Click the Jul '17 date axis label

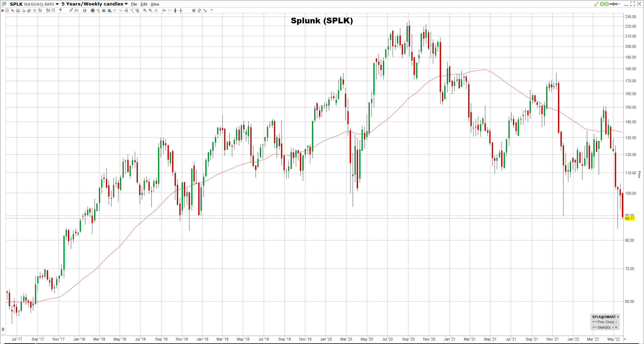17,339
